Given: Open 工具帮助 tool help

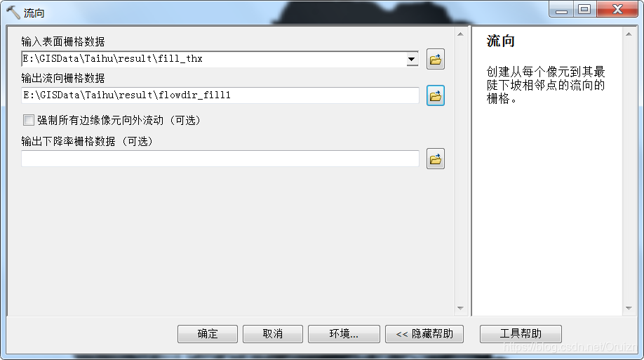Looking at the screenshot, I should click(521, 334).
